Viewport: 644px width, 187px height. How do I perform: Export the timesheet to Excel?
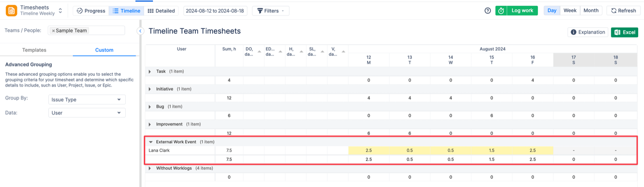(624, 32)
